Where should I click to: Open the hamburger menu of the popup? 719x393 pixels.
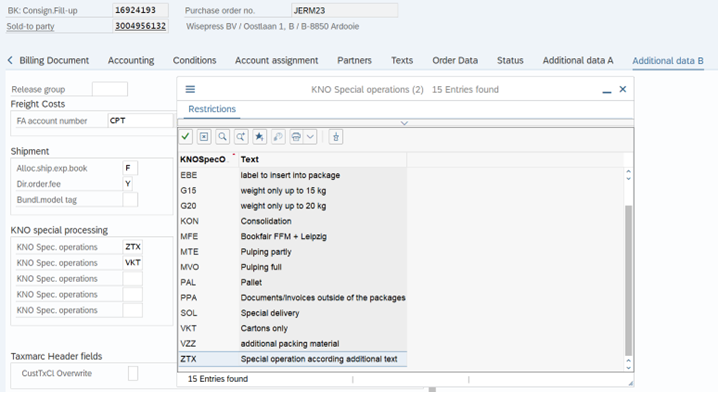point(190,89)
